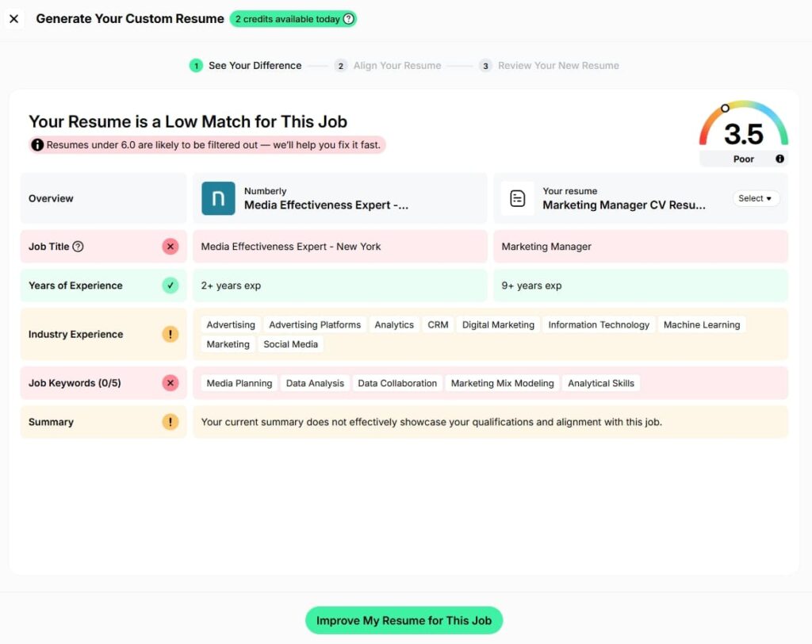Click red X status icon for Job Title

pyautogui.click(x=170, y=247)
